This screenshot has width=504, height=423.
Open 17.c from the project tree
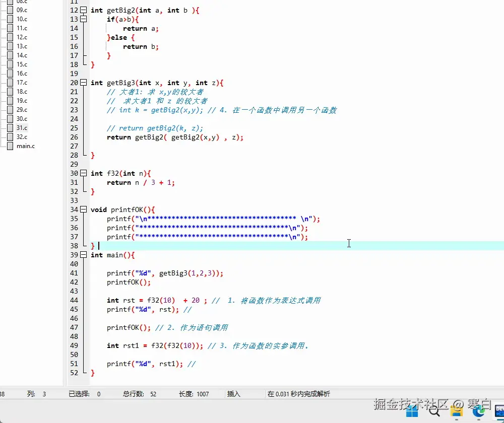click(x=22, y=83)
